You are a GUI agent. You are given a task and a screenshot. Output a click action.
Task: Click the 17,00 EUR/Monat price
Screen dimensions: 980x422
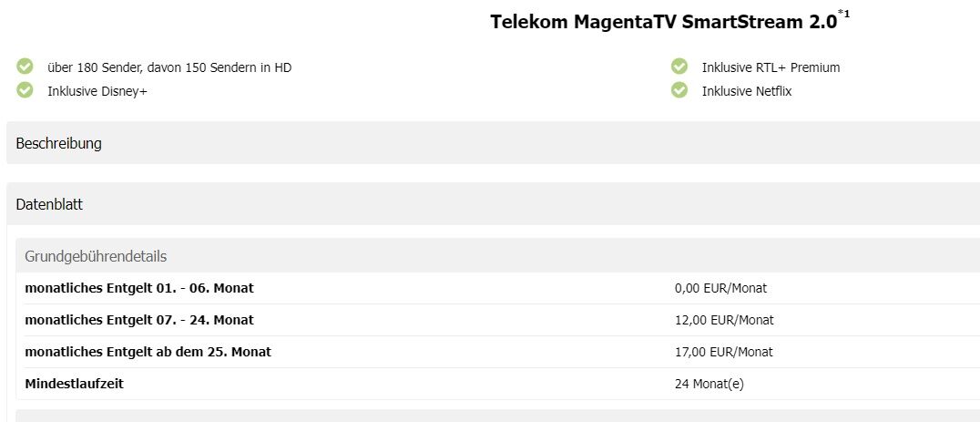tap(724, 352)
